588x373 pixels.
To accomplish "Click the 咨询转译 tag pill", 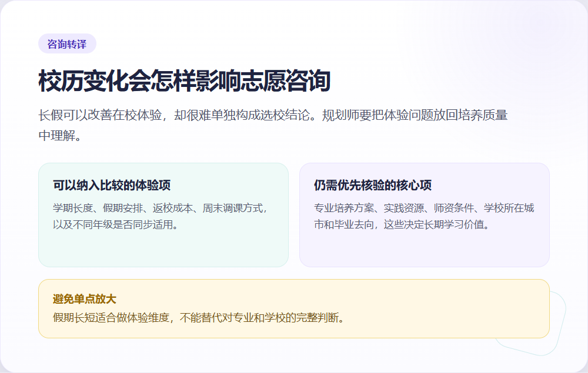I will [67, 44].
